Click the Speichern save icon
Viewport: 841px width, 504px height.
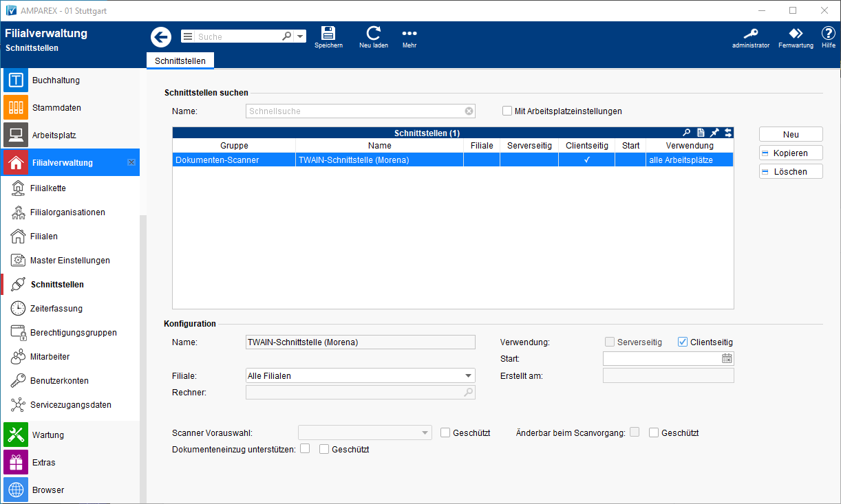pyautogui.click(x=328, y=37)
